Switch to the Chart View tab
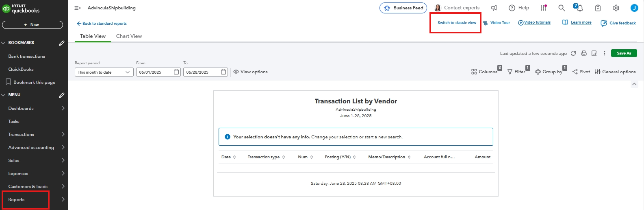Viewport: 644px width, 210px height. pyautogui.click(x=129, y=36)
